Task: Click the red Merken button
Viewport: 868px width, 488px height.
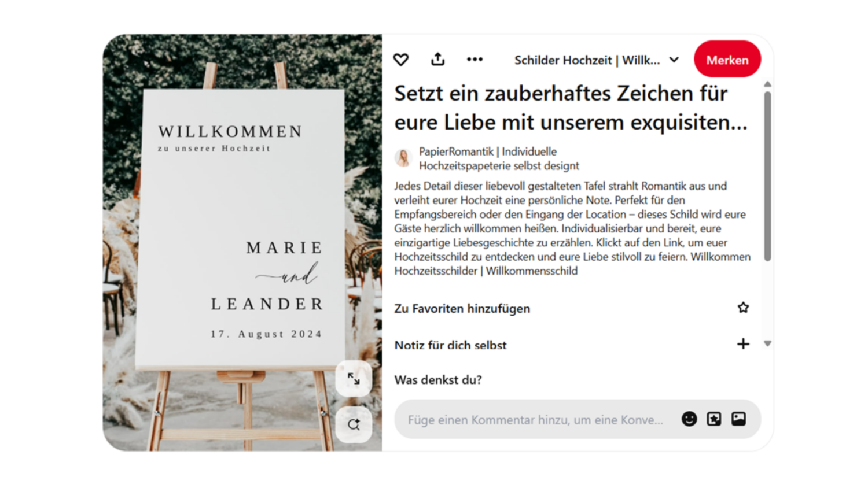Action: (727, 60)
